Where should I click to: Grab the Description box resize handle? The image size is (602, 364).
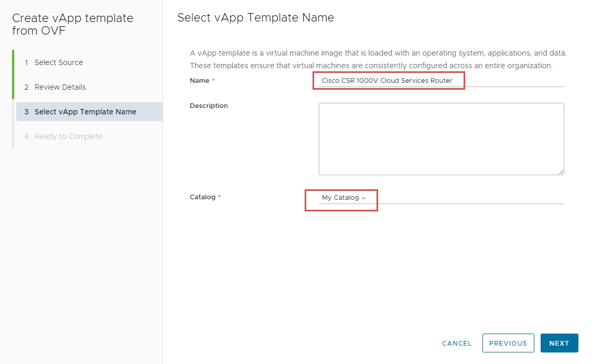(561, 172)
